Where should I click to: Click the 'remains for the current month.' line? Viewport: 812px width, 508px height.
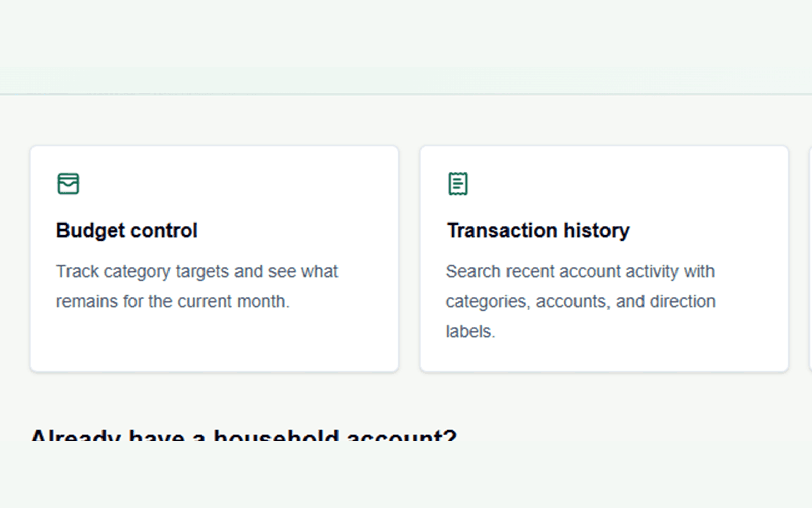(x=173, y=301)
